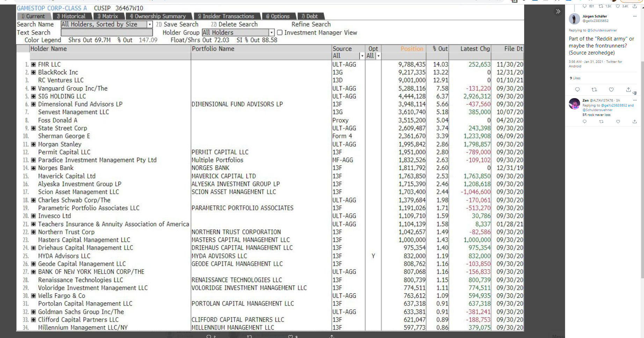
Task: Expand Teachers Insurance & Annuity row
Action: pyautogui.click(x=34, y=224)
